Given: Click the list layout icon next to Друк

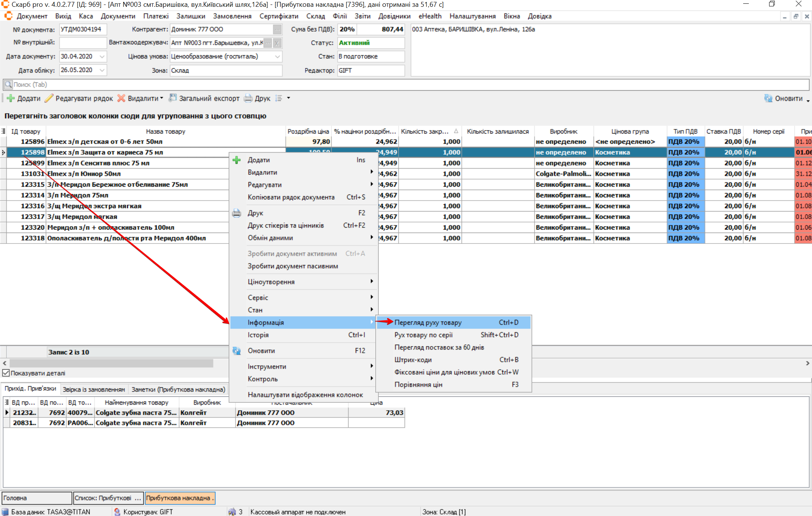Looking at the screenshot, I should [x=279, y=99].
